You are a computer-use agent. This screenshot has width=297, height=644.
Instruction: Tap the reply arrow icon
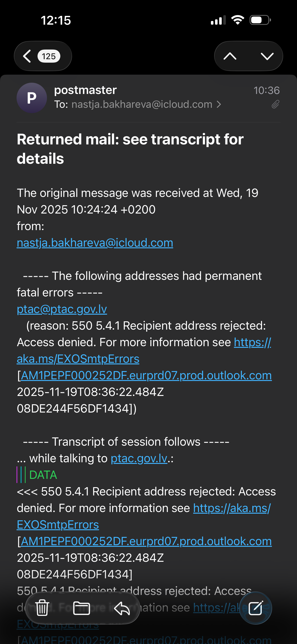(122, 608)
